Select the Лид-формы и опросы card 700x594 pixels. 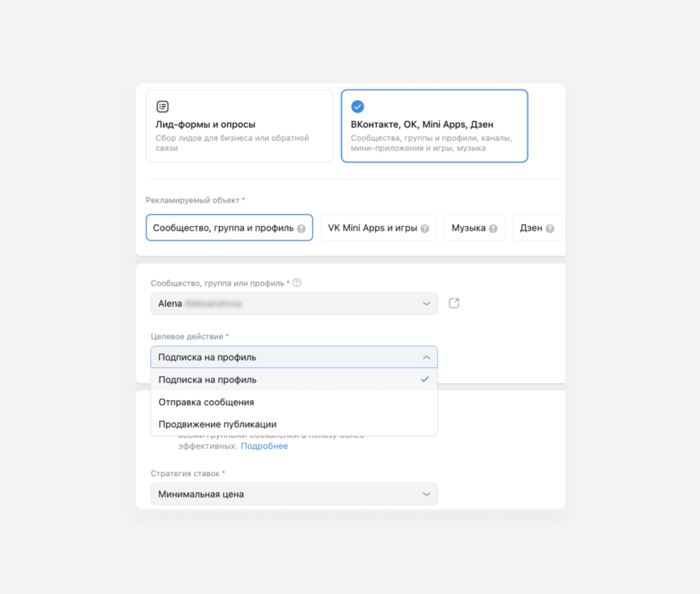[x=239, y=126]
